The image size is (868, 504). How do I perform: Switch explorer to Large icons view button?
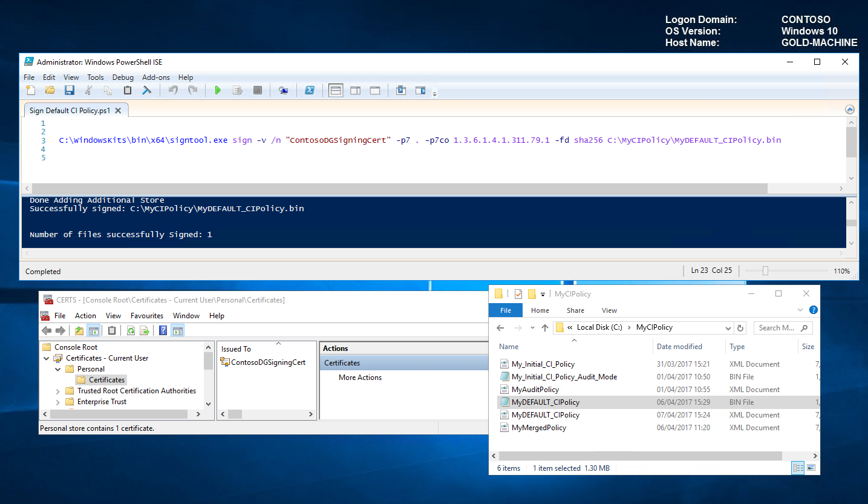pos(811,468)
